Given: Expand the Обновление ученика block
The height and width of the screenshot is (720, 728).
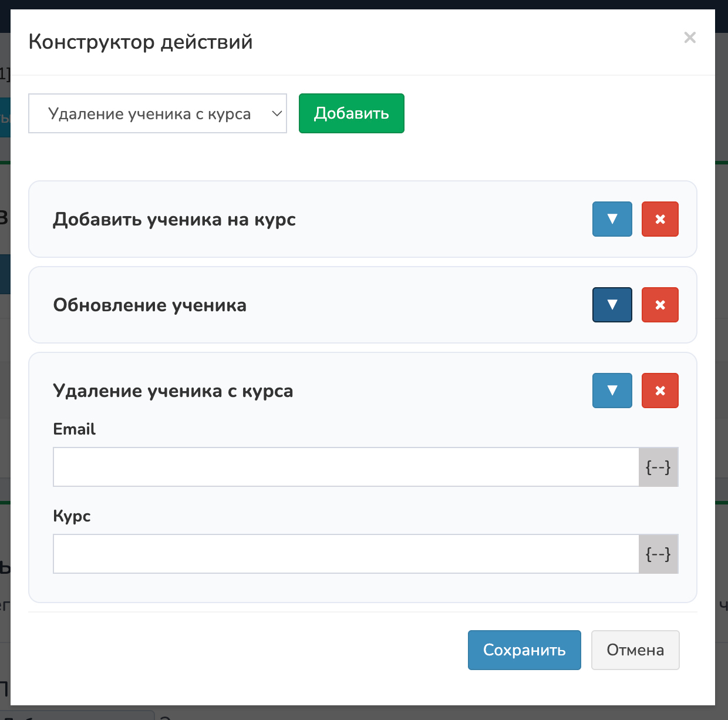Looking at the screenshot, I should (612, 305).
